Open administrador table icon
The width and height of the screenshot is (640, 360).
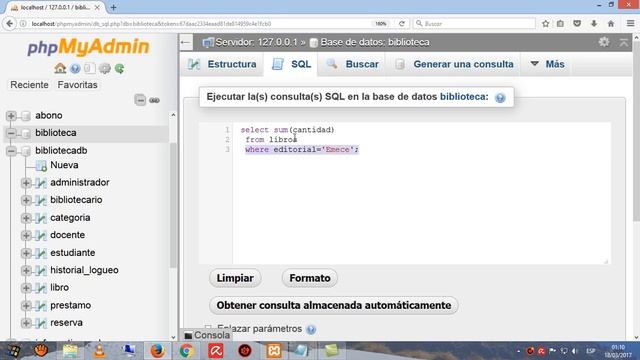click(41, 182)
